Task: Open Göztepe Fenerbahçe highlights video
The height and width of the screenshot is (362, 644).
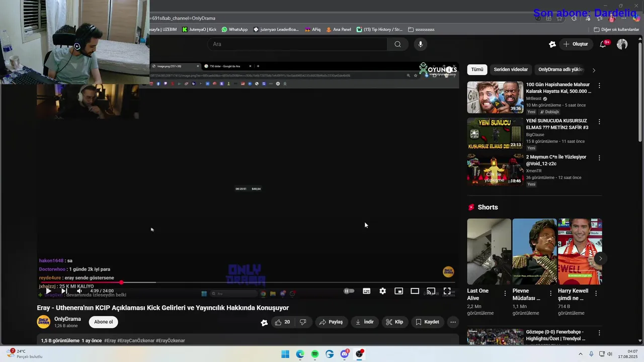Action: (x=495, y=337)
